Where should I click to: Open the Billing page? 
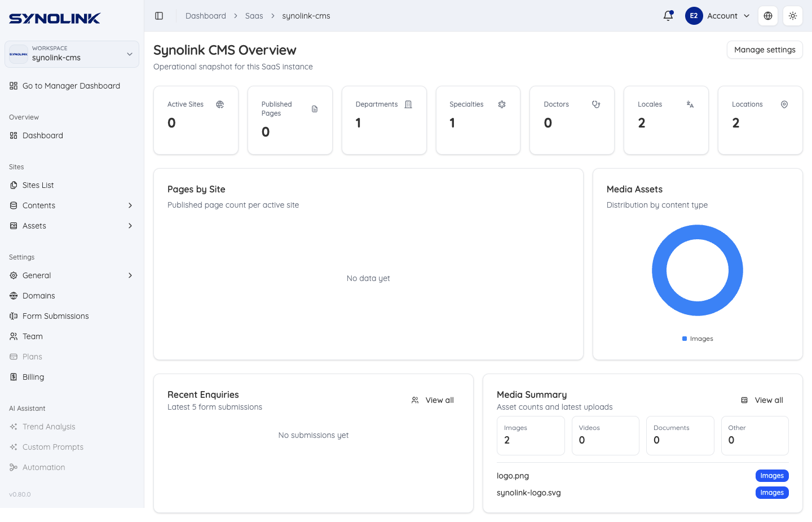coord(72,377)
